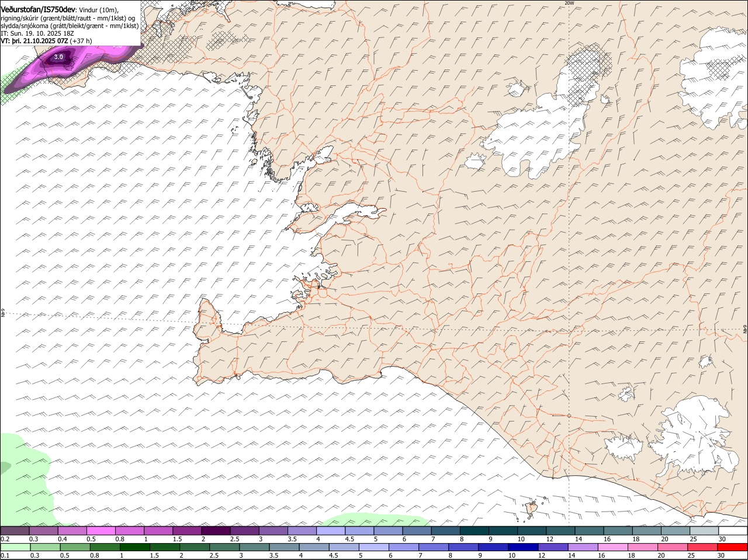
Task: Click the '0.1' label in the lower legend row
Action: pos(5,555)
